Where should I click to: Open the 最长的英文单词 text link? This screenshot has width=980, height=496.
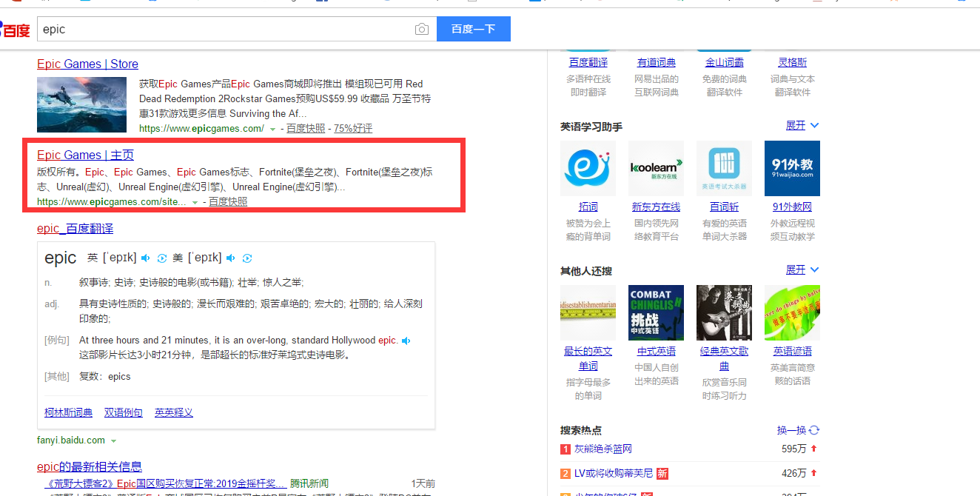click(588, 359)
